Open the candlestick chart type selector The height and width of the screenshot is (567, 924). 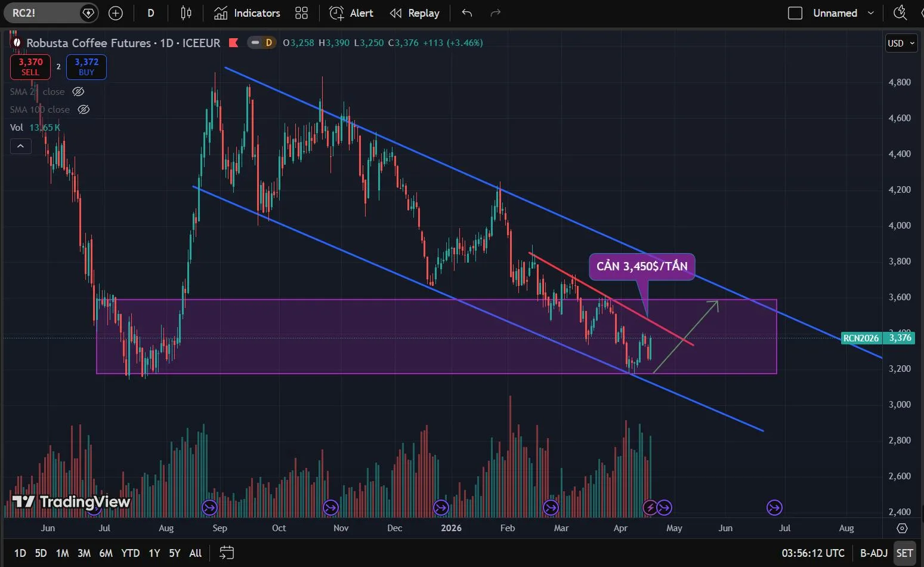click(186, 13)
